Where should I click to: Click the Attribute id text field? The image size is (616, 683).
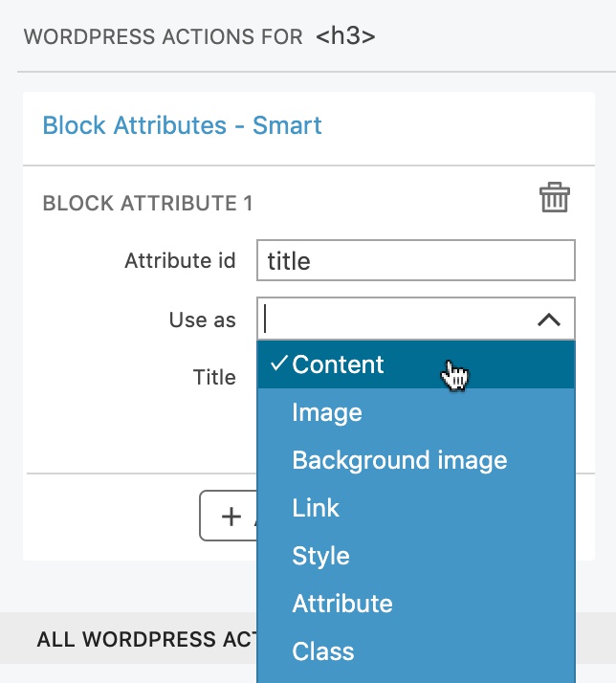416,260
